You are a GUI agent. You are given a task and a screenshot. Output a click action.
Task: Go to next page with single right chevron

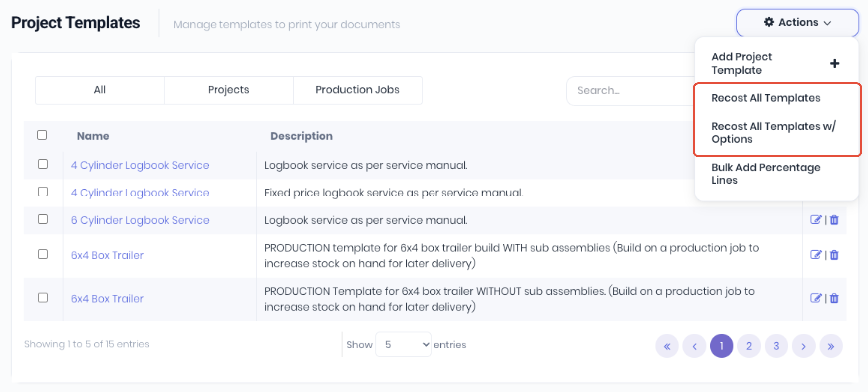(x=803, y=346)
